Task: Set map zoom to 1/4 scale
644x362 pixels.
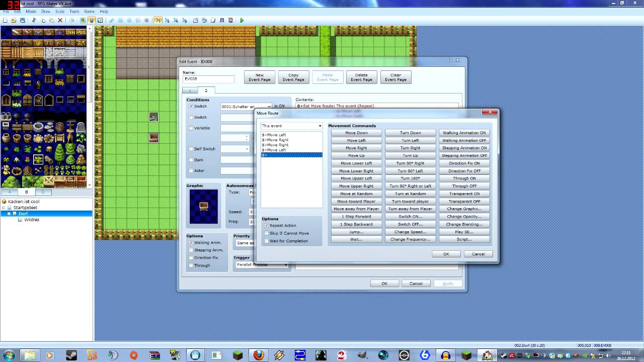Action: click(x=176, y=20)
